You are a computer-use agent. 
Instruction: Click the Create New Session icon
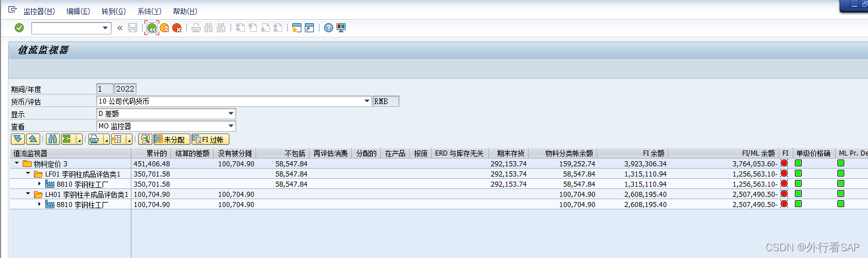[297, 28]
